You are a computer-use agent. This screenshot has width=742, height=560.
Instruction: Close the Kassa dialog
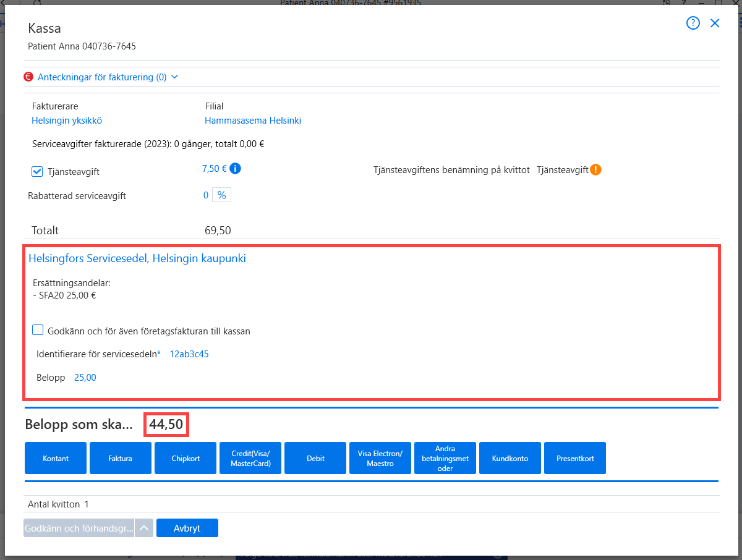point(715,23)
